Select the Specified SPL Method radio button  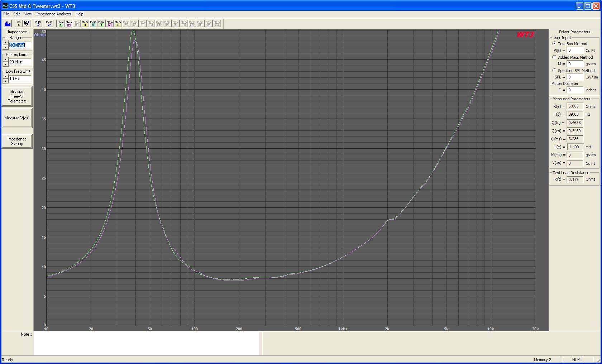554,70
